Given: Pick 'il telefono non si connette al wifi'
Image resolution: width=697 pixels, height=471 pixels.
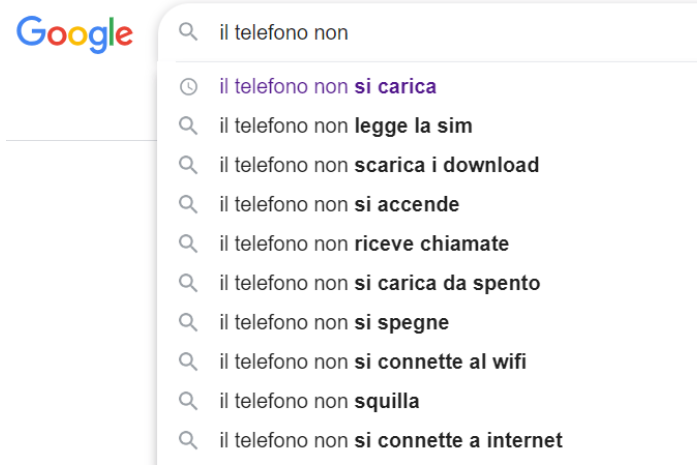Looking at the screenshot, I should (x=372, y=362).
